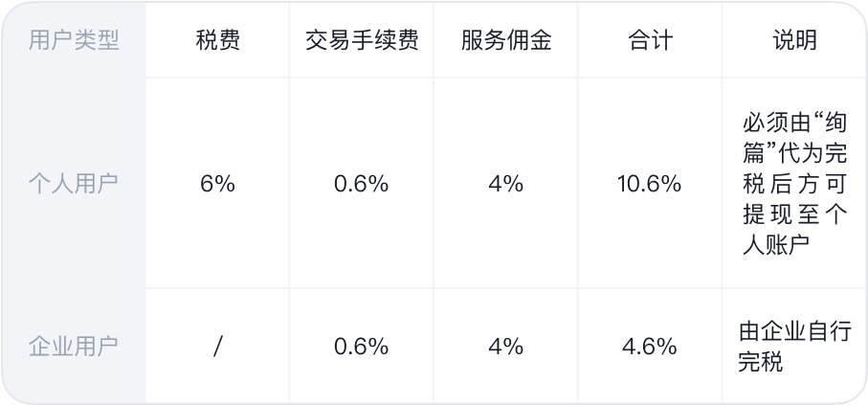Select the 个人用户 description text cell

click(794, 184)
